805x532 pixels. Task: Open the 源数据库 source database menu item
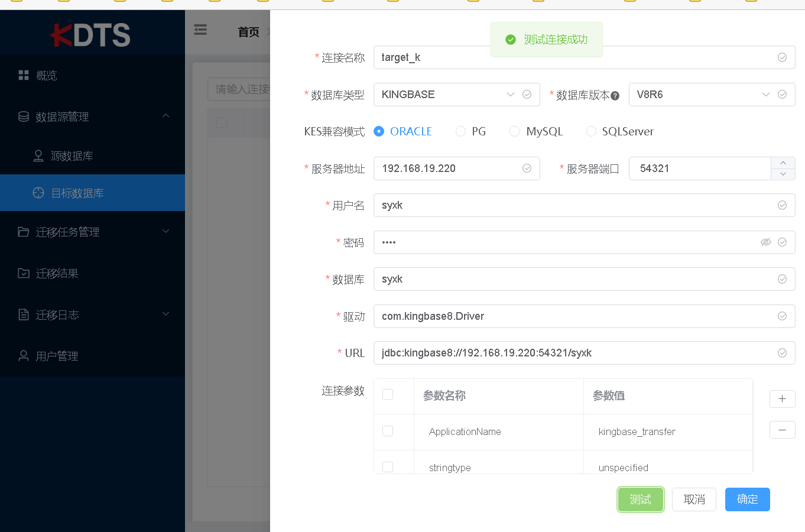point(92,155)
